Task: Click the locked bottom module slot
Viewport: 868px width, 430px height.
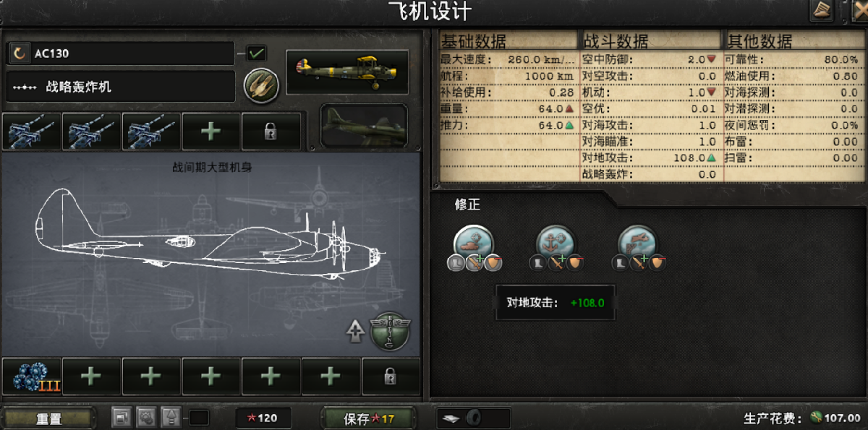Action: [x=391, y=377]
